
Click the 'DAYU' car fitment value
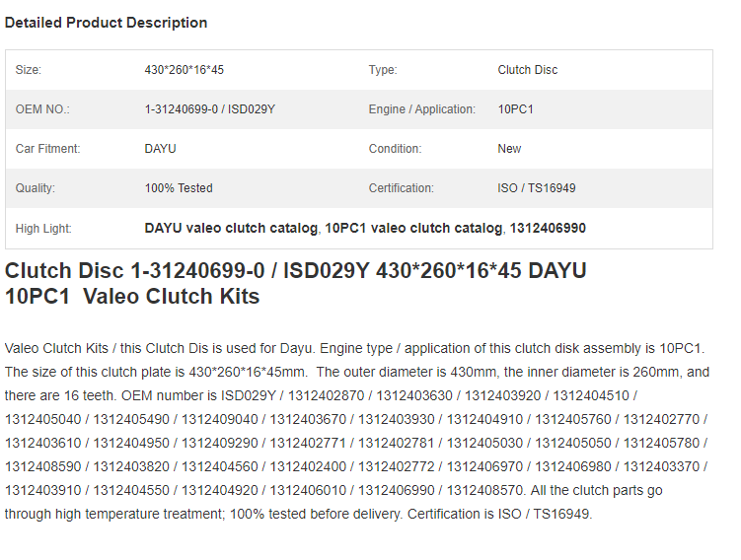(160, 149)
